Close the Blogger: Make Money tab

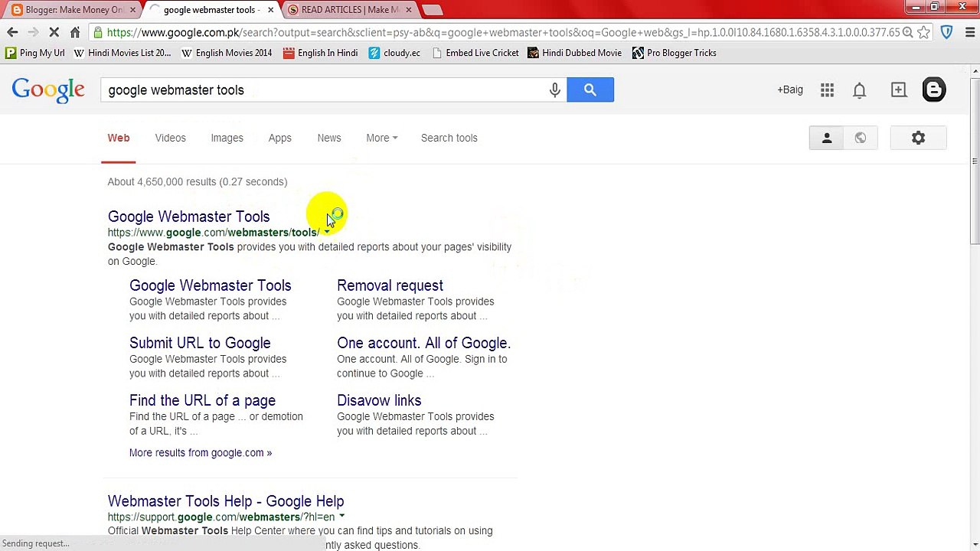coord(133,10)
